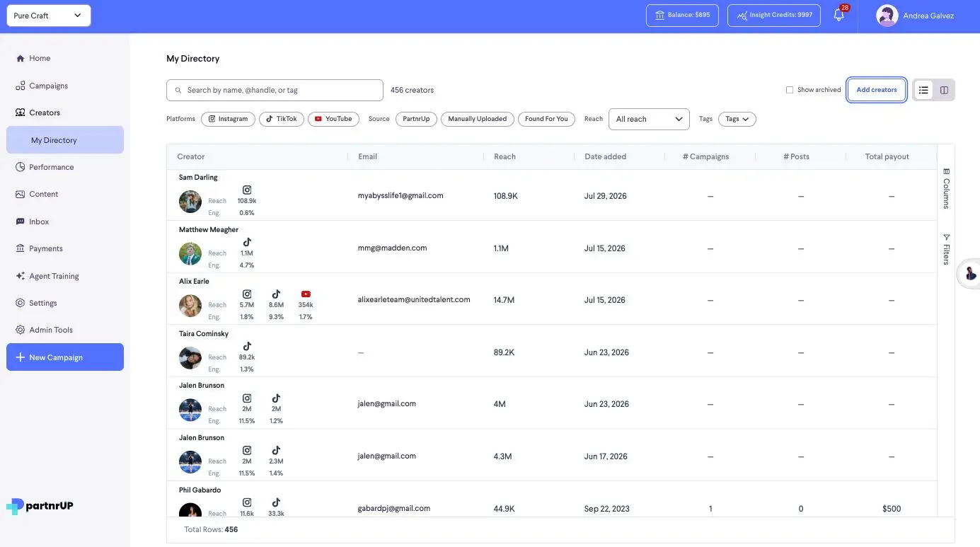Expand the Filters side panel

point(946,249)
